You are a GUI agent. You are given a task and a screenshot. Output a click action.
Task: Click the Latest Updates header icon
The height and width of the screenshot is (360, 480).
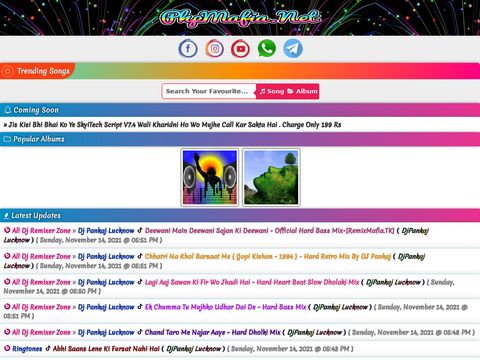pyautogui.click(x=6, y=216)
